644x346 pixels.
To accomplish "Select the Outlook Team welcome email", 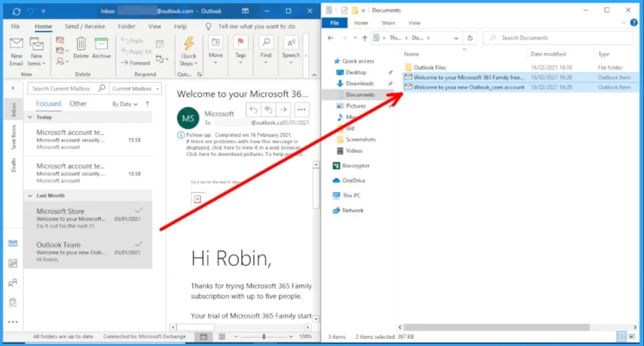I will [88, 252].
